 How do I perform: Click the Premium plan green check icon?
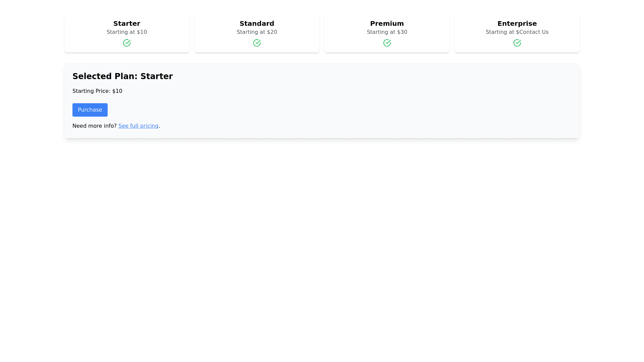coord(387,43)
